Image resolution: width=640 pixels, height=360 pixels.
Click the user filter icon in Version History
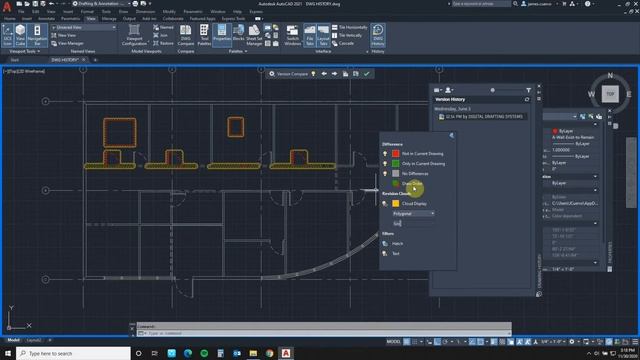[449, 90]
